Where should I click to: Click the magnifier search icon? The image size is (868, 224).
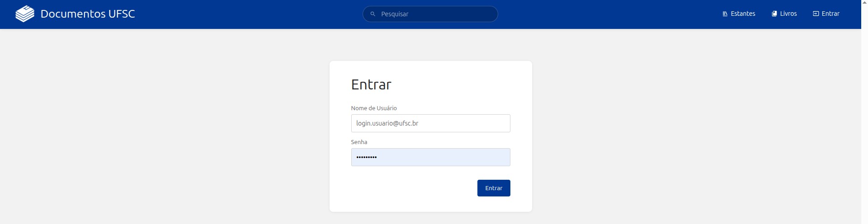(373, 14)
